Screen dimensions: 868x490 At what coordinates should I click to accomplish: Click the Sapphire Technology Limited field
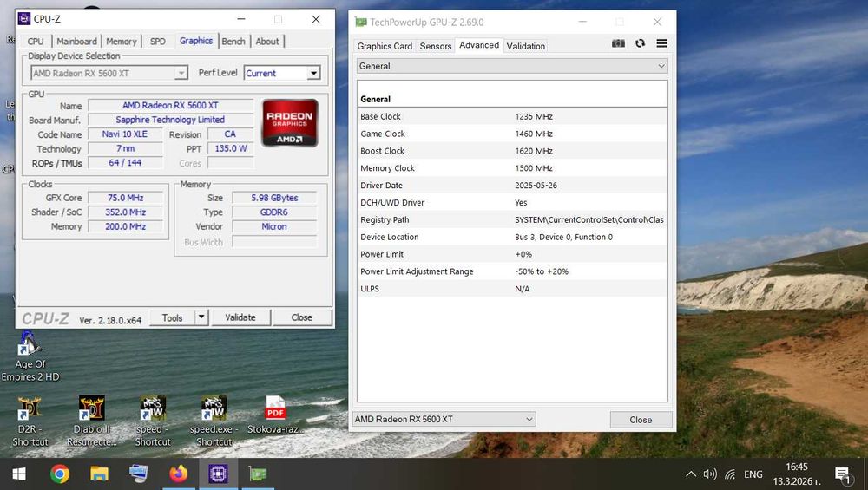pos(170,120)
